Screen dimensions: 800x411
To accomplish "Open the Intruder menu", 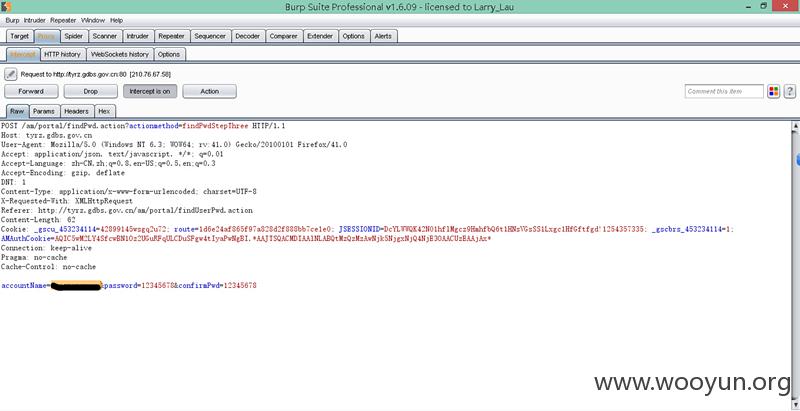I will click(35, 20).
